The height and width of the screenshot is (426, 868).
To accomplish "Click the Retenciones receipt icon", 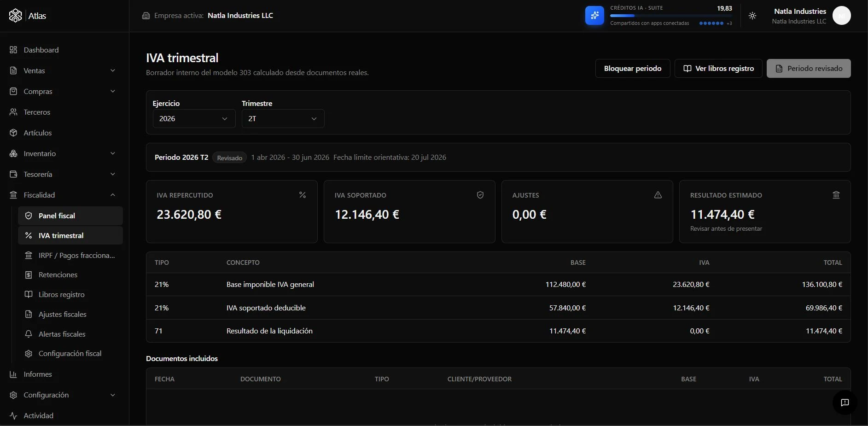I will tap(29, 274).
